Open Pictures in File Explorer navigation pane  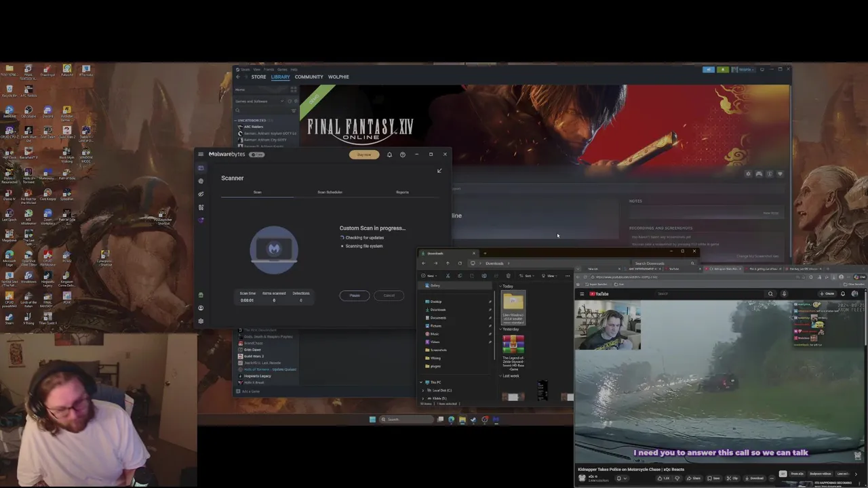click(x=435, y=326)
